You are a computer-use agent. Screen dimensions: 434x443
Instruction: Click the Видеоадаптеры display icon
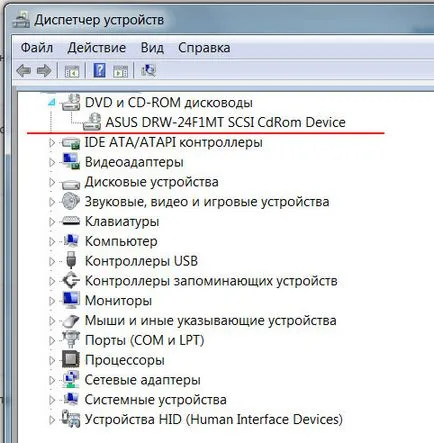click(x=71, y=162)
